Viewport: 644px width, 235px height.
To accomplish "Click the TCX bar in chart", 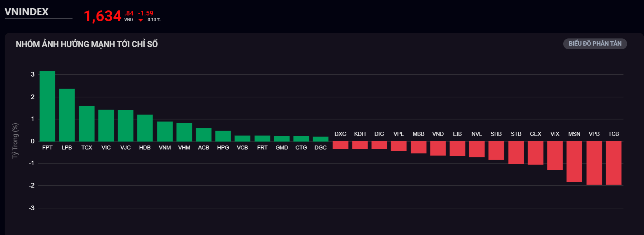I will point(87,124).
